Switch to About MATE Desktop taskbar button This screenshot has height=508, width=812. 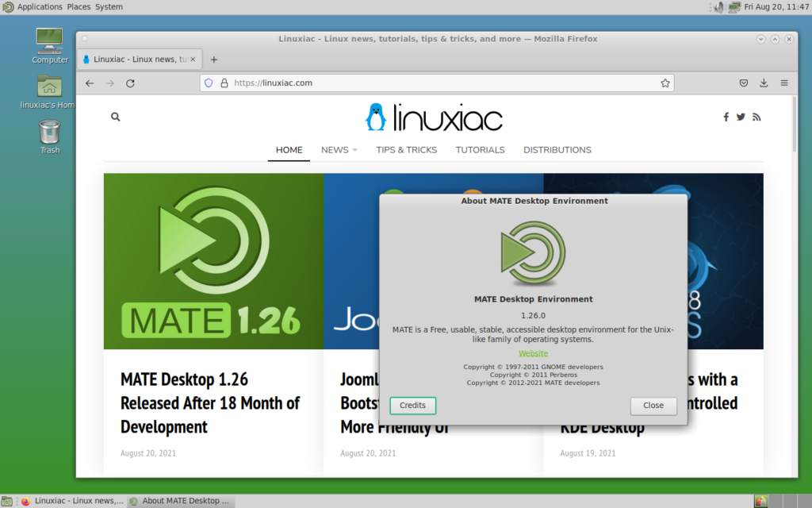[x=180, y=501]
